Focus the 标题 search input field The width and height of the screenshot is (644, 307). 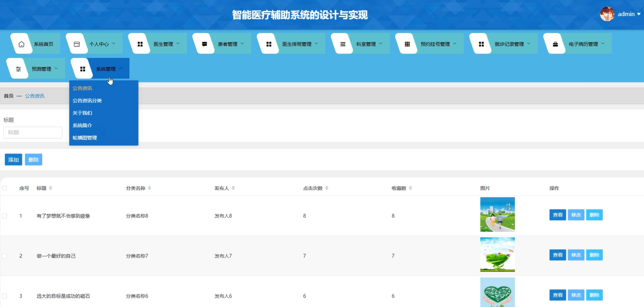tap(33, 132)
